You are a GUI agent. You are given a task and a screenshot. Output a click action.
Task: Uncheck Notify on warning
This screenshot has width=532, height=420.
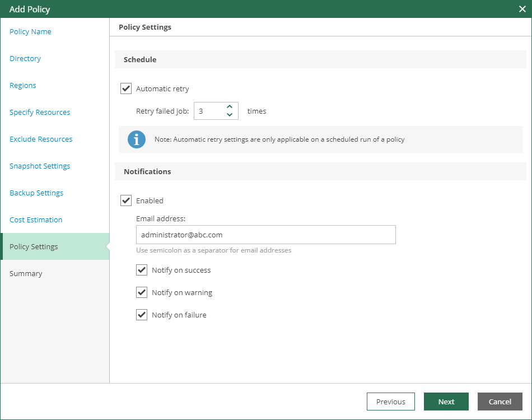click(142, 292)
